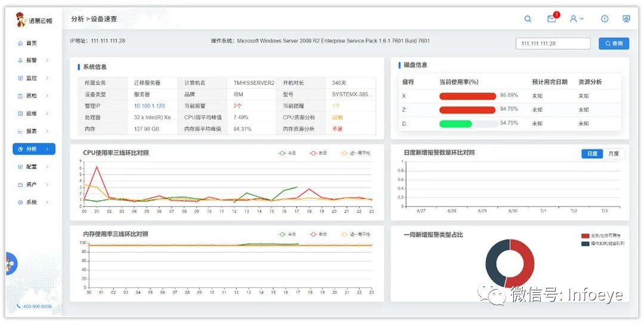Click the 查询 search button
This screenshot has width=644, height=325.
pos(614,44)
